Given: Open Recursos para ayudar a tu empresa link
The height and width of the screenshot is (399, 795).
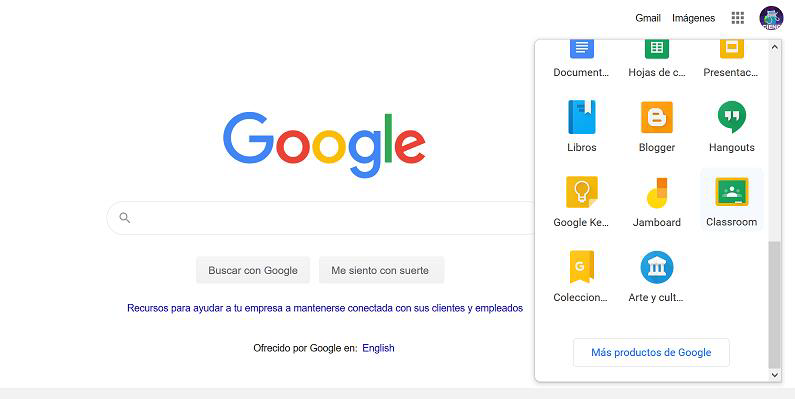Looking at the screenshot, I should coord(325,308).
